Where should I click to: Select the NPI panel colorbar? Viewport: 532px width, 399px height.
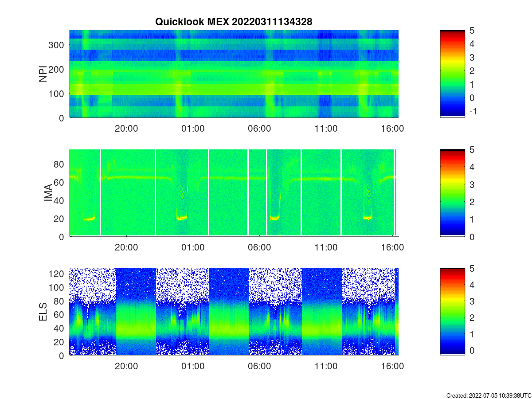coord(452,74)
